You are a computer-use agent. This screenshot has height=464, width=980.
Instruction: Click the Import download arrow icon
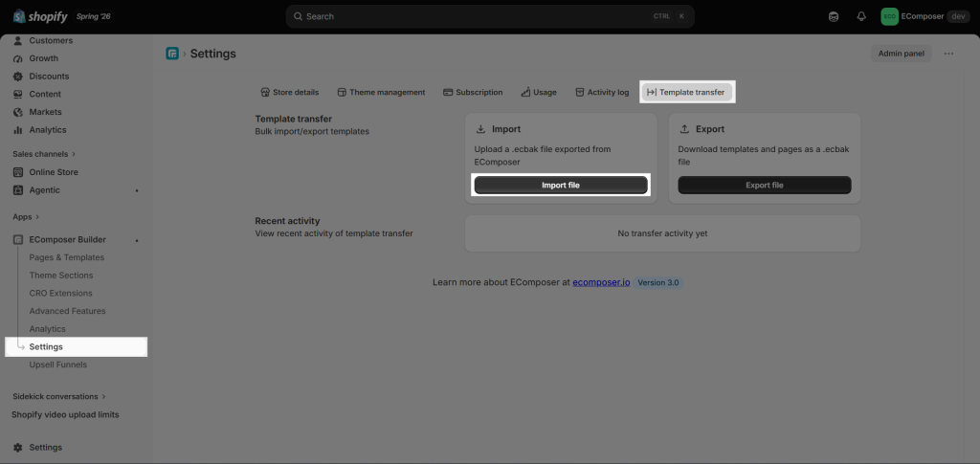pyautogui.click(x=480, y=129)
